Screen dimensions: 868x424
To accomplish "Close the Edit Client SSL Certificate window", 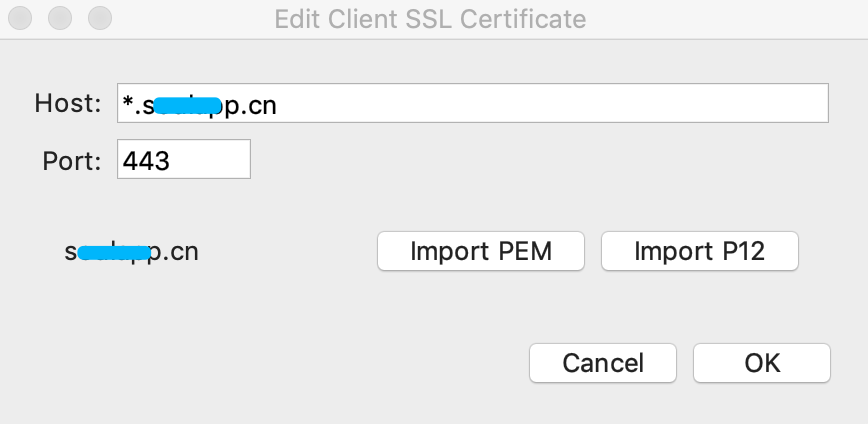I will pyautogui.click(x=19, y=18).
